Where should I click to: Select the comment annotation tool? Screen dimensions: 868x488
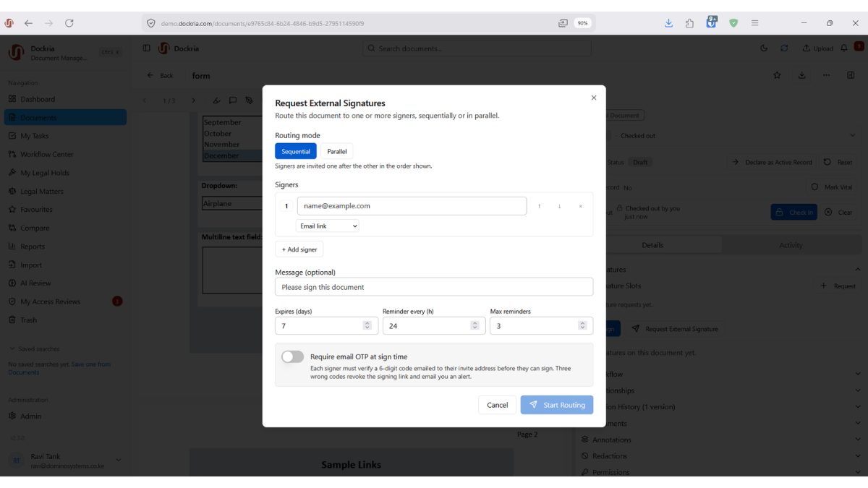[x=233, y=100]
